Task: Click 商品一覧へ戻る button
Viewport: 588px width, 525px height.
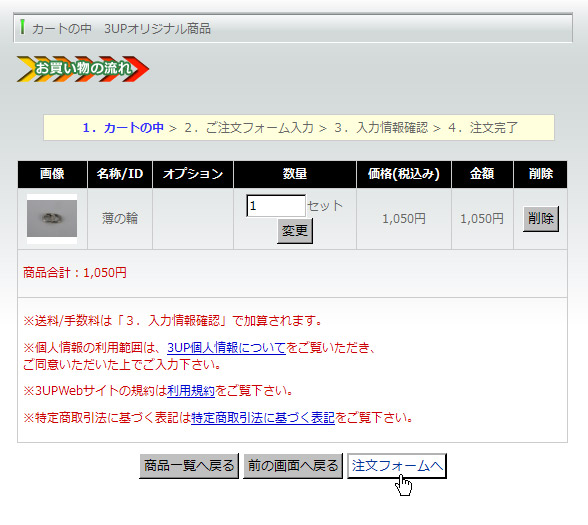Action: coord(189,466)
